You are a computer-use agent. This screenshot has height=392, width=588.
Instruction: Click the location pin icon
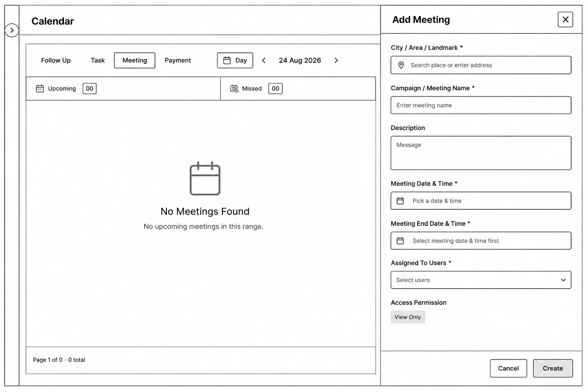pos(401,65)
